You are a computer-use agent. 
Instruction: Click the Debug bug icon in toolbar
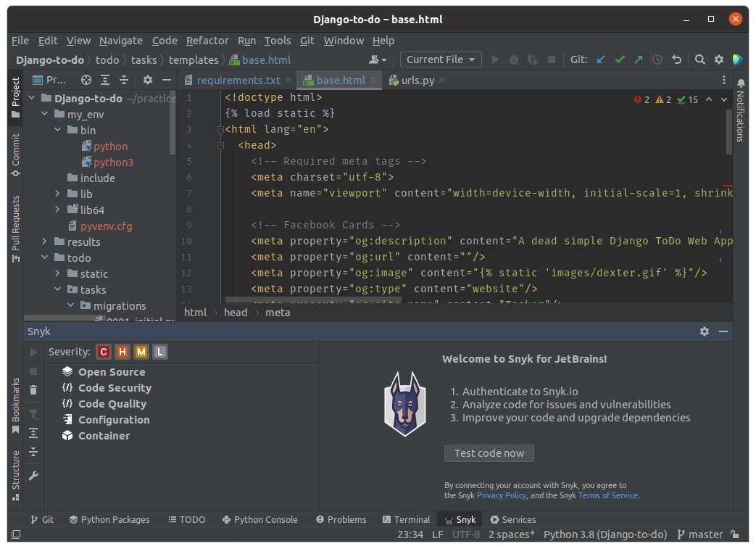pos(514,59)
